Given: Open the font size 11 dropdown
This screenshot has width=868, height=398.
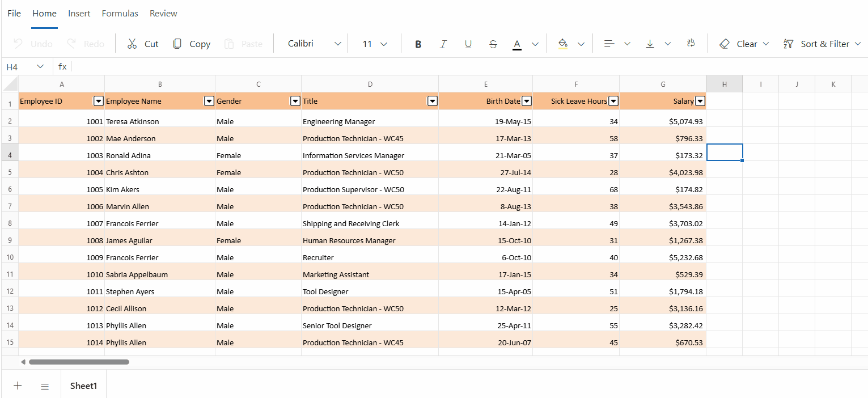Looking at the screenshot, I should [375, 44].
